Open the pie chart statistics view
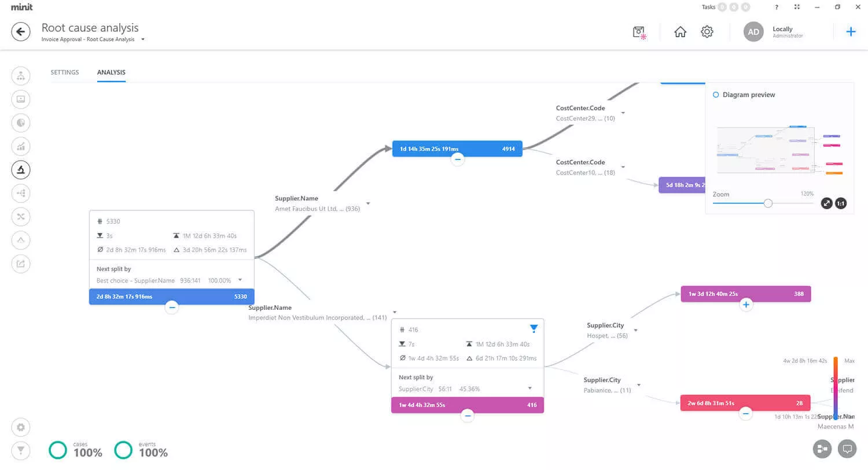Image resolution: width=868 pixels, height=470 pixels. pyautogui.click(x=21, y=123)
